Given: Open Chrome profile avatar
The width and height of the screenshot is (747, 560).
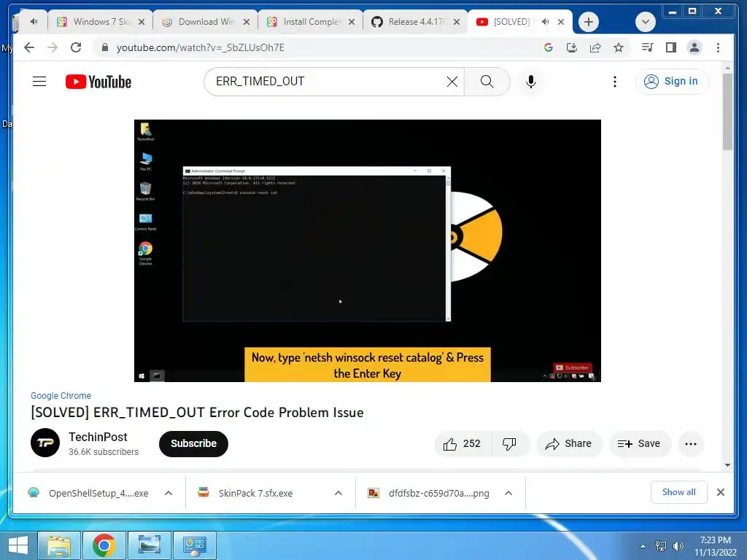Looking at the screenshot, I should click(x=694, y=47).
